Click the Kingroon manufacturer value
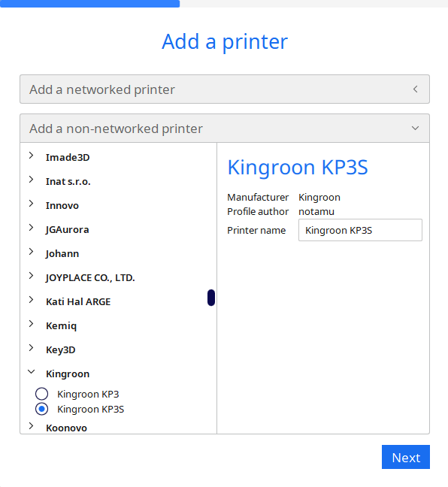 (319, 198)
